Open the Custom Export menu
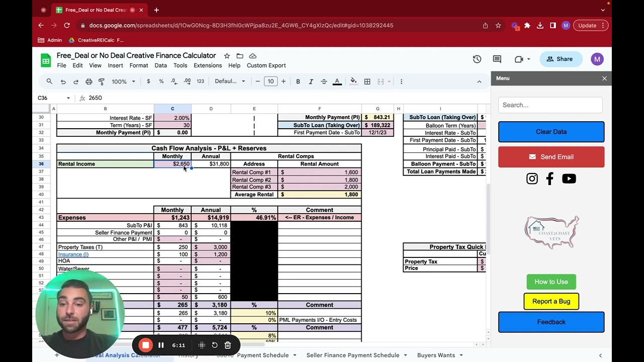This screenshot has width=644, height=362. [x=266, y=65]
